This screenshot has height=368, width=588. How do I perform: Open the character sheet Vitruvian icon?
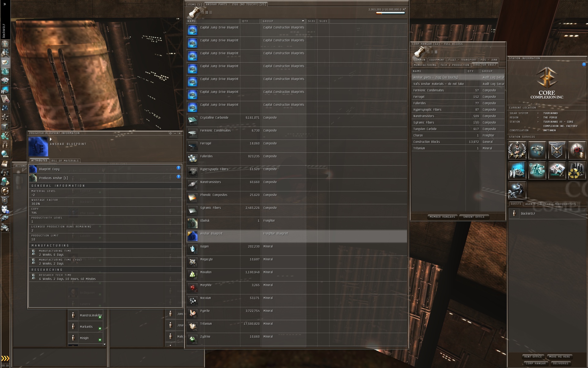(x=5, y=44)
